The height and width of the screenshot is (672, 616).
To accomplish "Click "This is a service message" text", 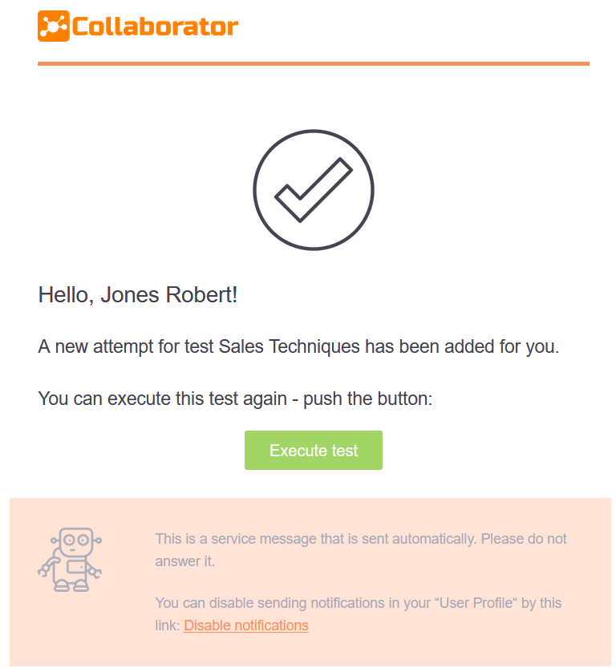I will coord(235,539).
